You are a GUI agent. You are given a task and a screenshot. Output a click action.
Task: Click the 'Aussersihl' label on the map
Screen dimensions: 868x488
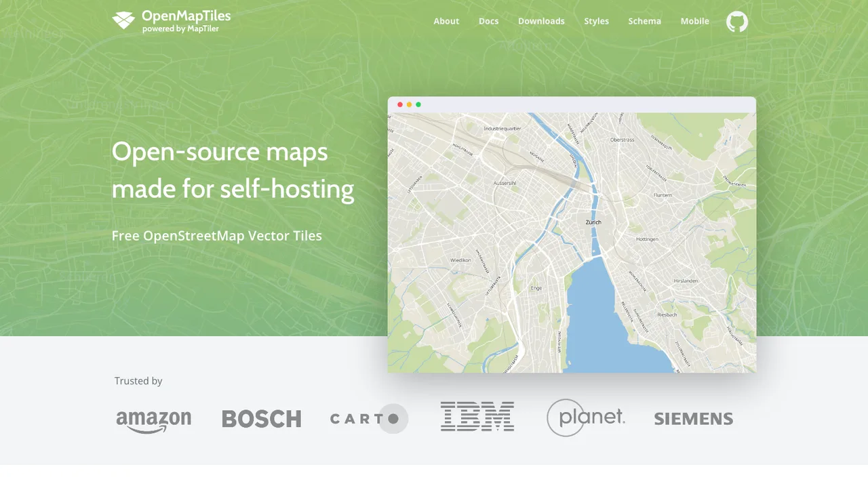point(505,183)
